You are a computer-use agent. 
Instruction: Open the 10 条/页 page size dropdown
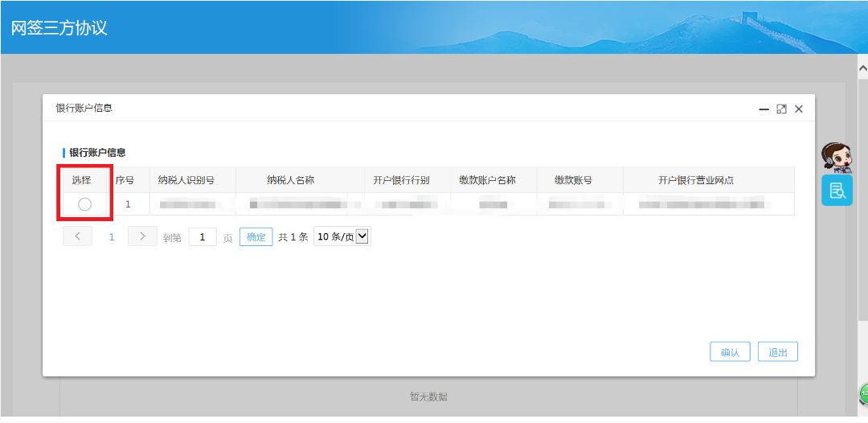coord(342,237)
